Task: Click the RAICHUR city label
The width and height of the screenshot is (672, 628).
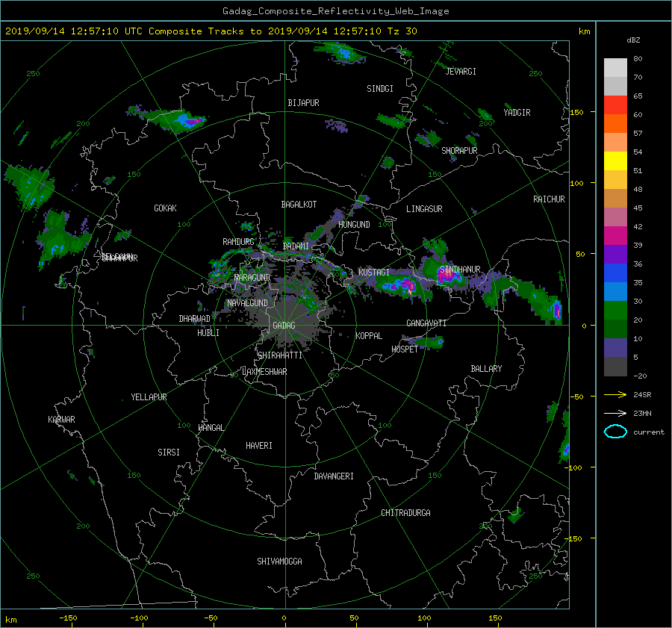Action: [549, 199]
